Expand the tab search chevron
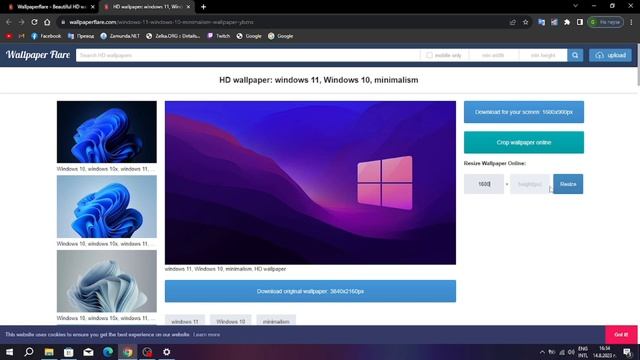 click(x=575, y=6)
